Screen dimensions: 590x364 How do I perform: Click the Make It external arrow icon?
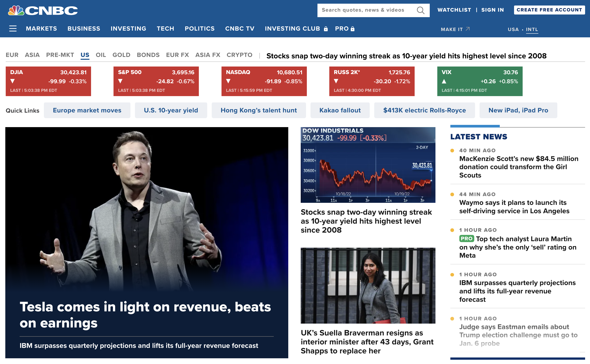coord(468,29)
